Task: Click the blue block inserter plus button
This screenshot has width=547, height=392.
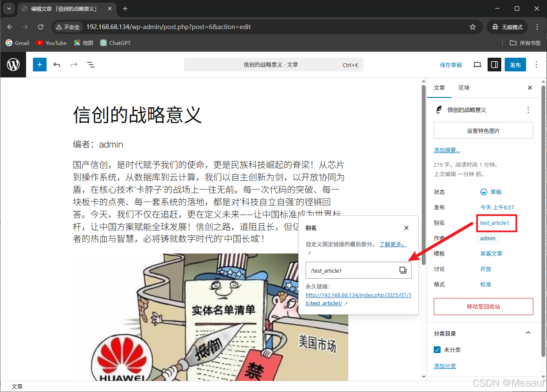Action: coord(40,65)
